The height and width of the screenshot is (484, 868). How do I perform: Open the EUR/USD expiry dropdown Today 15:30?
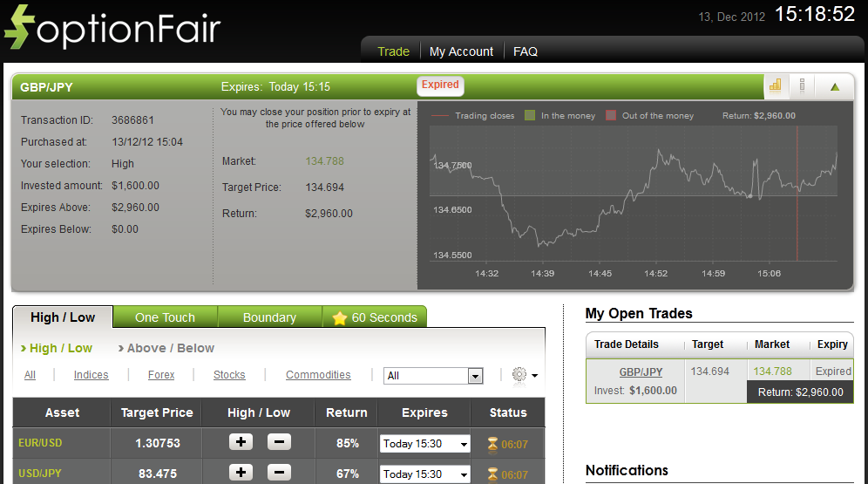[424, 444]
